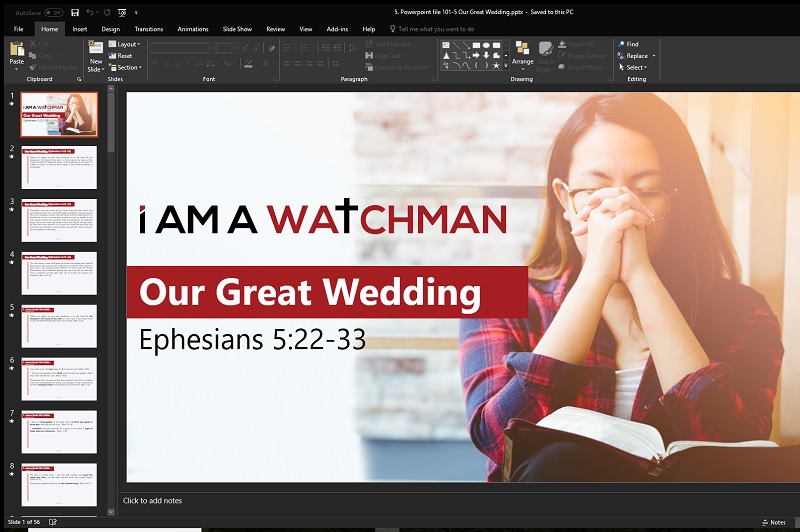The image size is (800, 532).
Task: Switch to the Transitions tab
Action: click(x=148, y=29)
